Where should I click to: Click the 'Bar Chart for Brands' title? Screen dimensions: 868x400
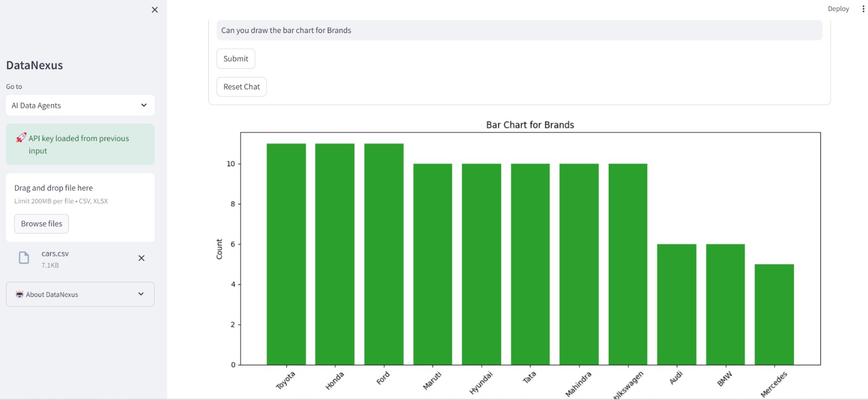coord(530,125)
